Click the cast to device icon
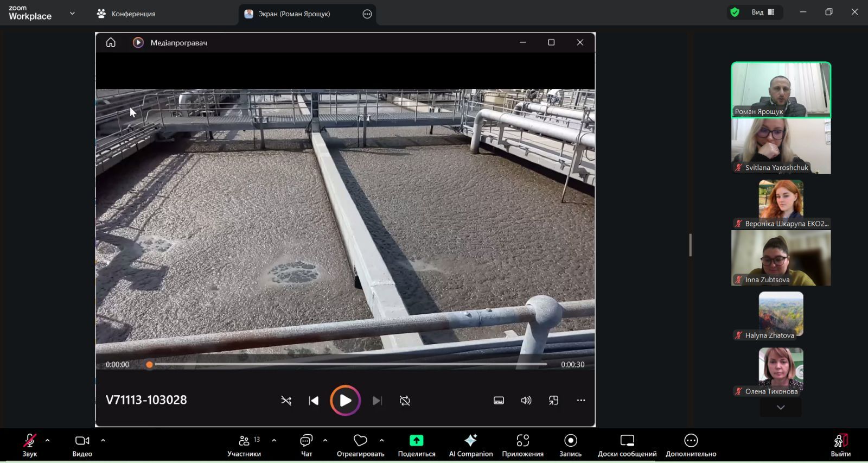 553,401
